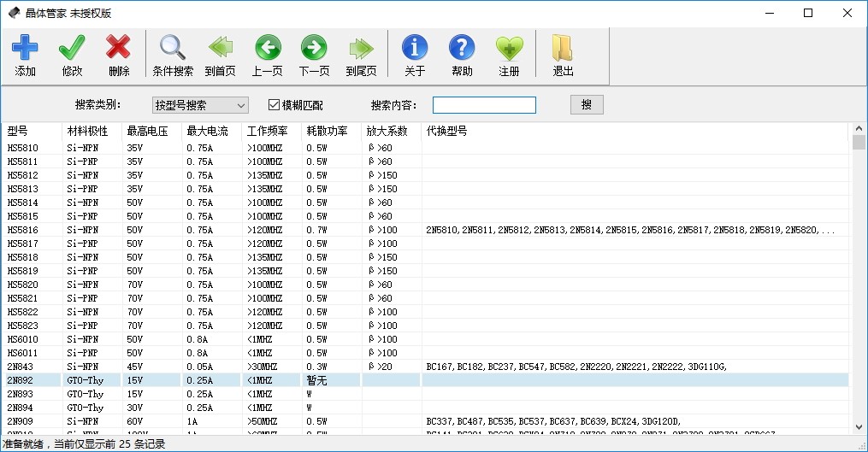Select row MS5816
The image size is (868, 452).
coord(425,230)
